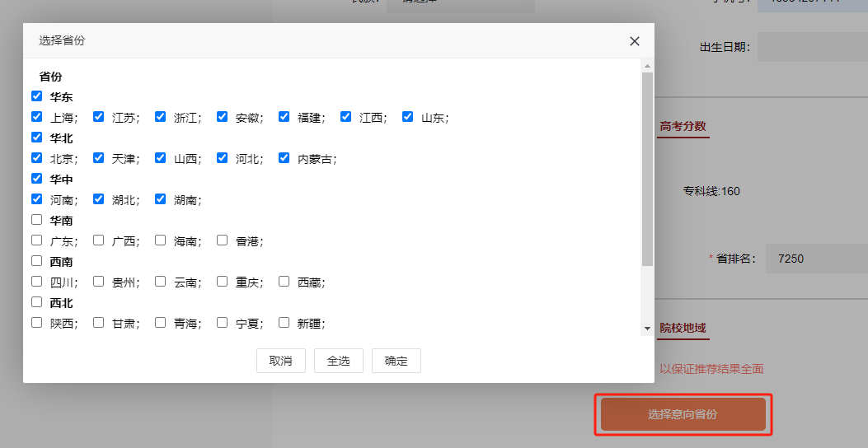868x448 pixels.
Task: Toggle the 内蒙古 checkbox
Action: 284,158
